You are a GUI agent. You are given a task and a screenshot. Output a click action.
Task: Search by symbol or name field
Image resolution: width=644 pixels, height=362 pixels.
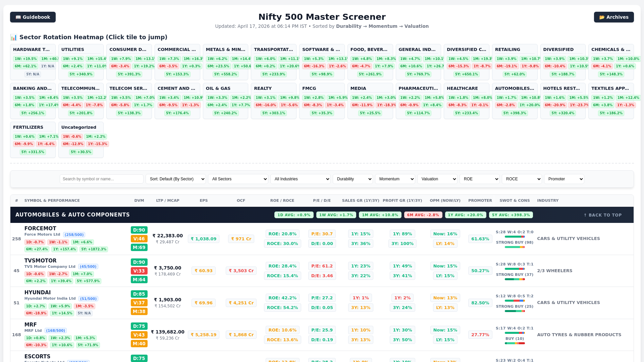pos(102,179)
